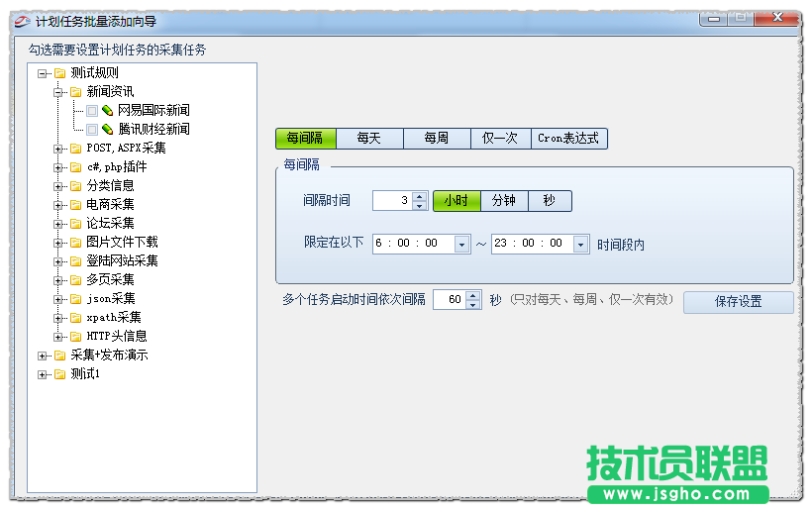812x510 pixels.
Task: Click the 图片文件下载 folder icon
Action: pos(76,243)
